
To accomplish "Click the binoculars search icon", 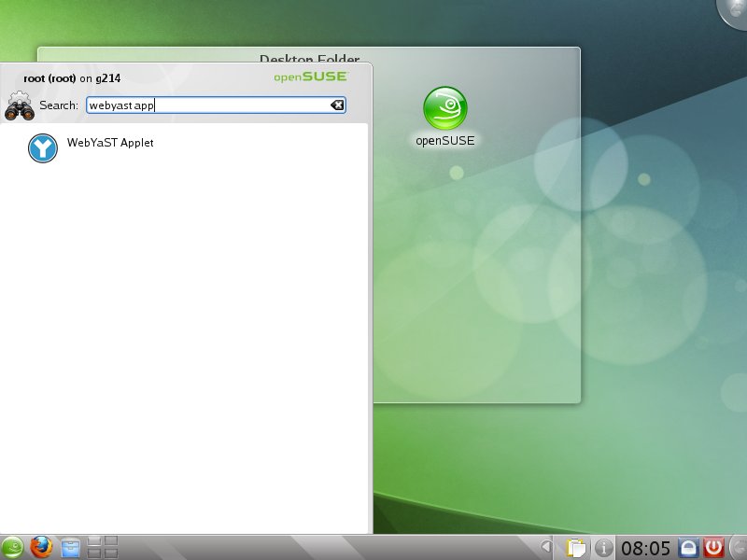I will tap(19, 106).
